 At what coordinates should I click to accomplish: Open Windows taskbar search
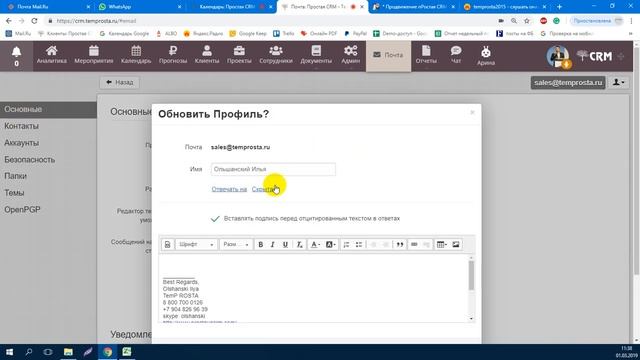coord(29,352)
